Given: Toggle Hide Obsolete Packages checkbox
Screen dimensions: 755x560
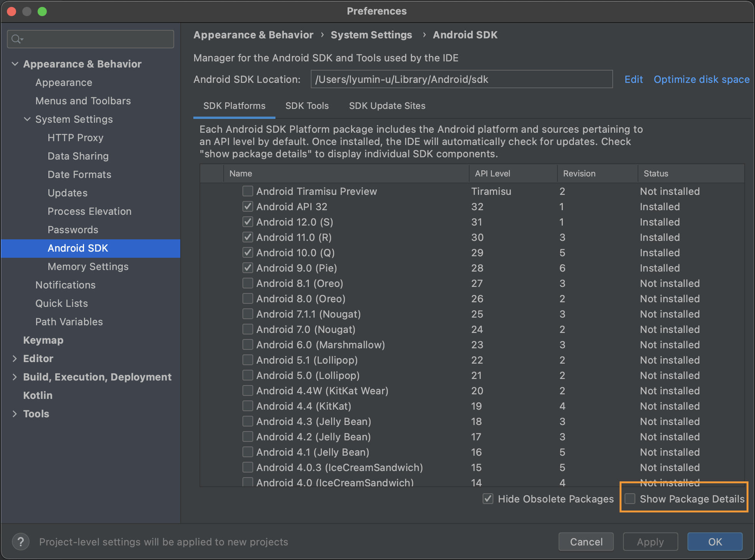Looking at the screenshot, I should click(x=488, y=499).
